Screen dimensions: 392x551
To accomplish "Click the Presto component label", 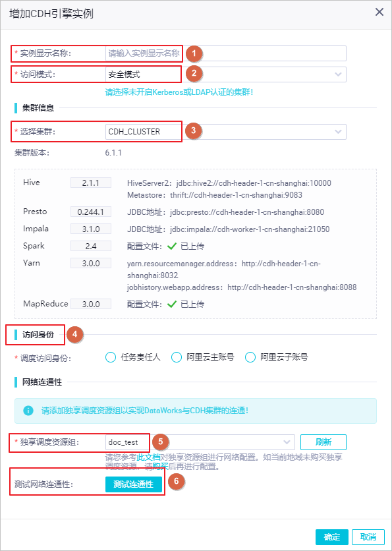I will coord(35,212).
